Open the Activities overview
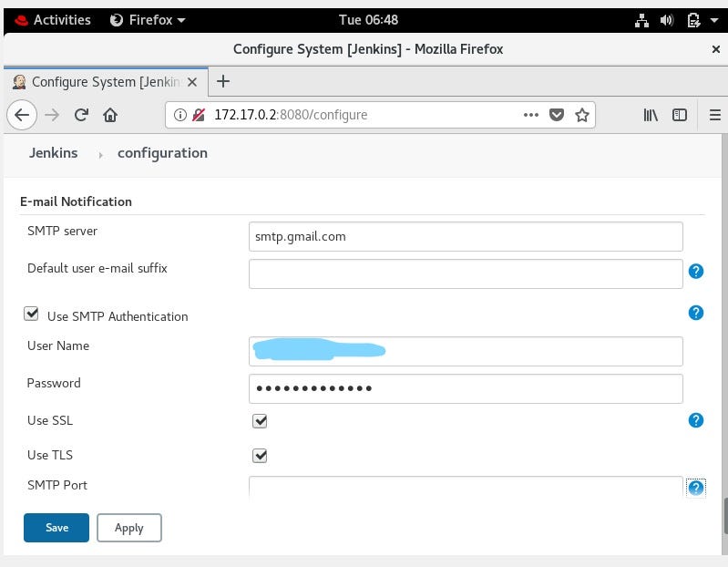Viewport: 728px width, 567px height. [62, 20]
